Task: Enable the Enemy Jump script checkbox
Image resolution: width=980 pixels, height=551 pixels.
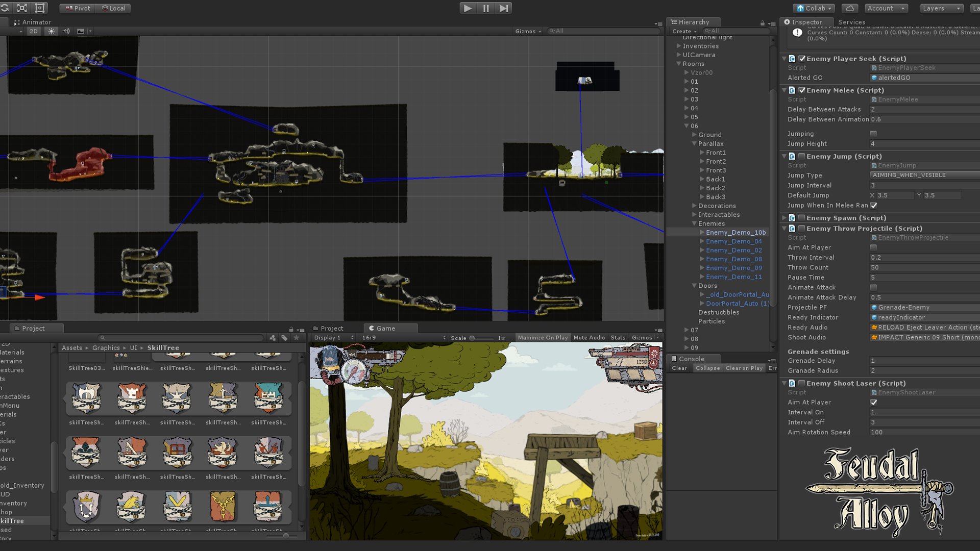Action: [802, 156]
